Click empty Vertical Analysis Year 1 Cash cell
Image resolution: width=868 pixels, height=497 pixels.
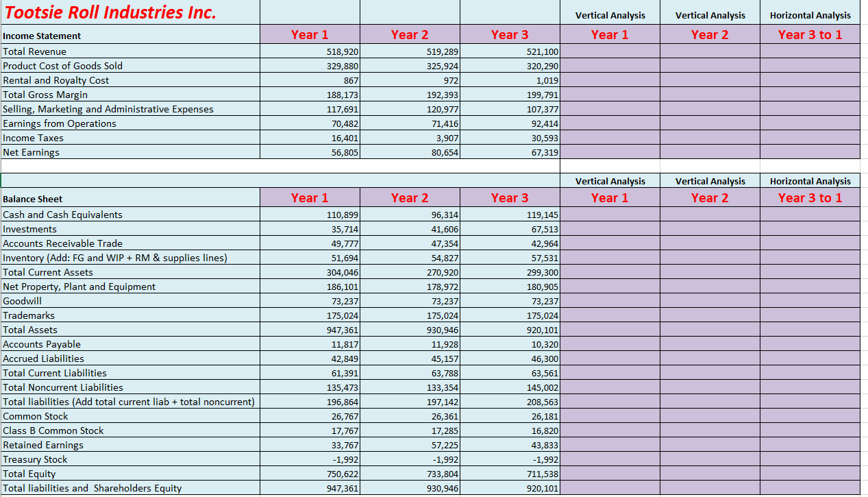pos(610,215)
